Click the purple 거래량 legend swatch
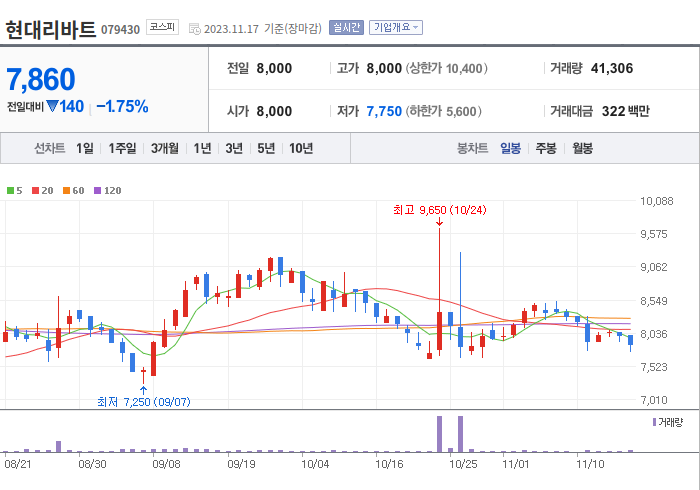700x490 pixels. pos(654,422)
